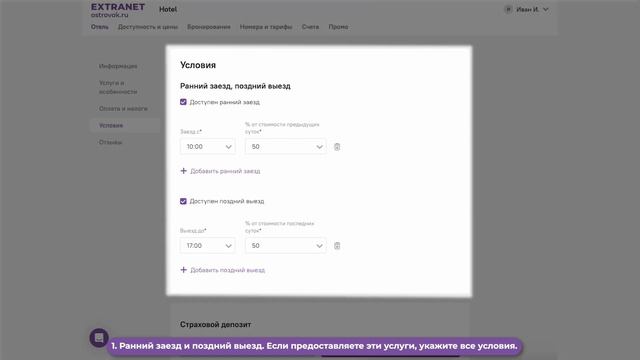The image size is (640, 360).
Task: Select Отзывы in the sidebar
Action: click(110, 142)
